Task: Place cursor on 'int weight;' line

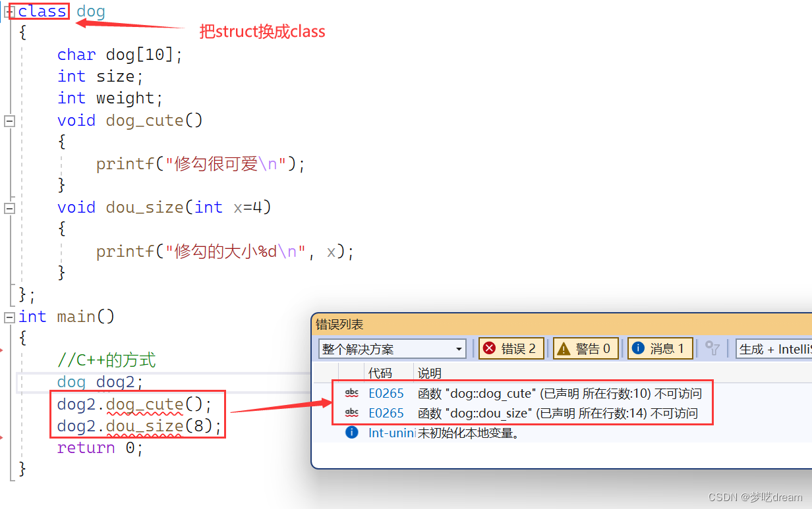Action: coord(109,98)
